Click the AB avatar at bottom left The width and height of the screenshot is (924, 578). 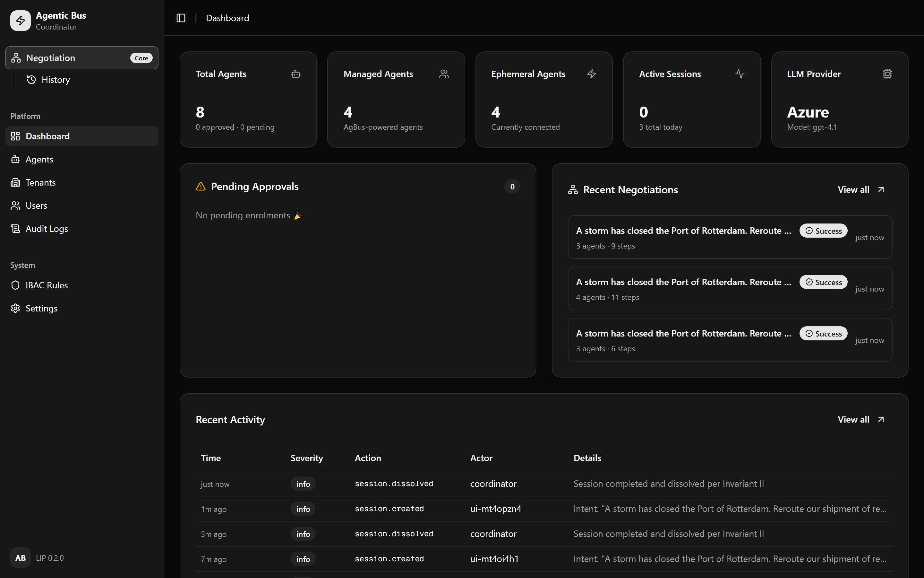pyautogui.click(x=20, y=558)
